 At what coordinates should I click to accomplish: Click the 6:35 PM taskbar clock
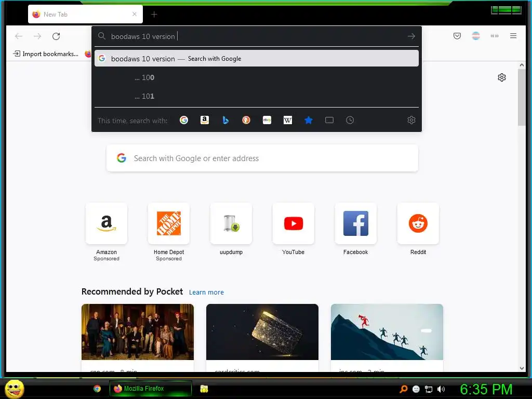pos(486,389)
